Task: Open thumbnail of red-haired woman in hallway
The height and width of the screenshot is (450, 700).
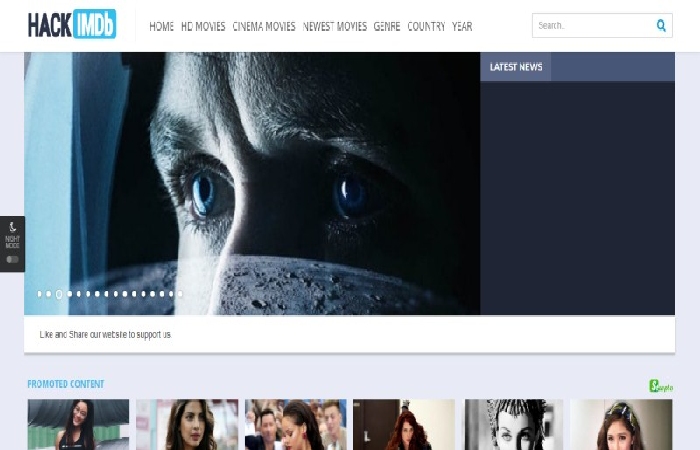Action: point(404,425)
